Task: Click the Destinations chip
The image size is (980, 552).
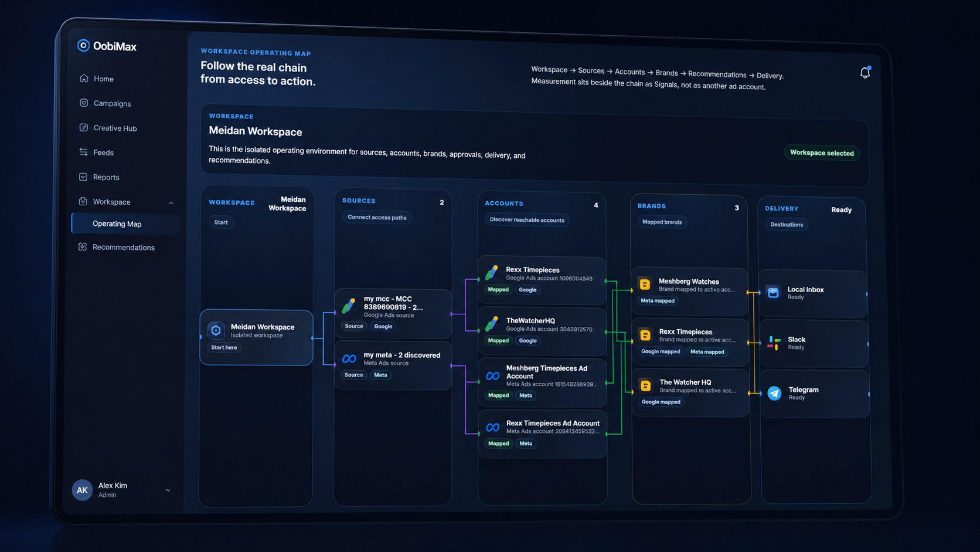Action: [x=787, y=224]
